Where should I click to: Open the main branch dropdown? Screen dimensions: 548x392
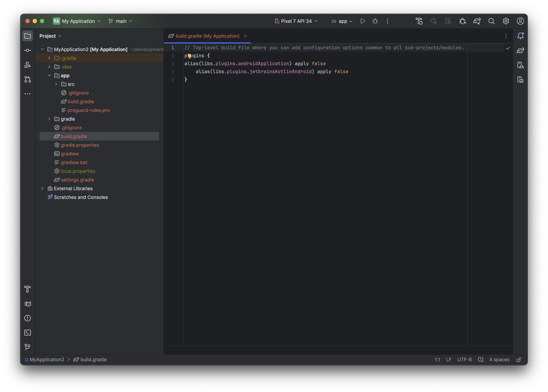click(121, 21)
